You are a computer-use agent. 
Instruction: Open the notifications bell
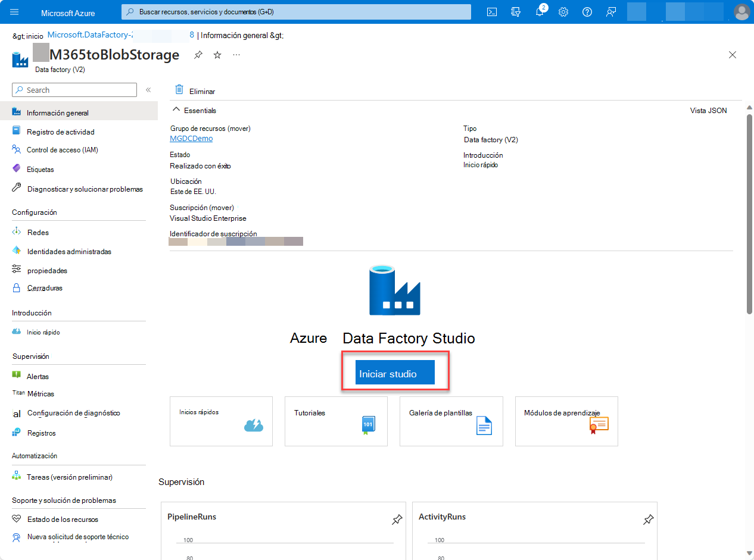(540, 11)
